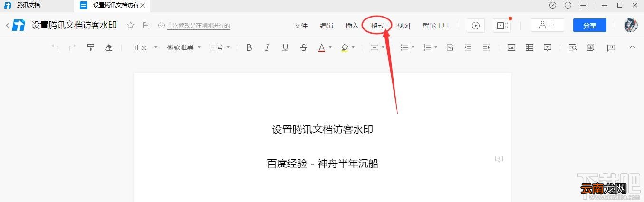Open the 格式 menu
The width and height of the screenshot is (644, 202).
tap(378, 26)
